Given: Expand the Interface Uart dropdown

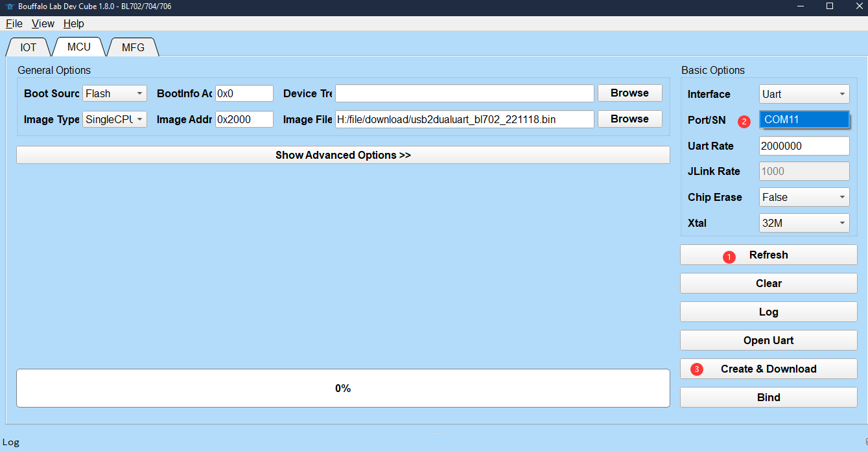Looking at the screenshot, I should point(804,94).
